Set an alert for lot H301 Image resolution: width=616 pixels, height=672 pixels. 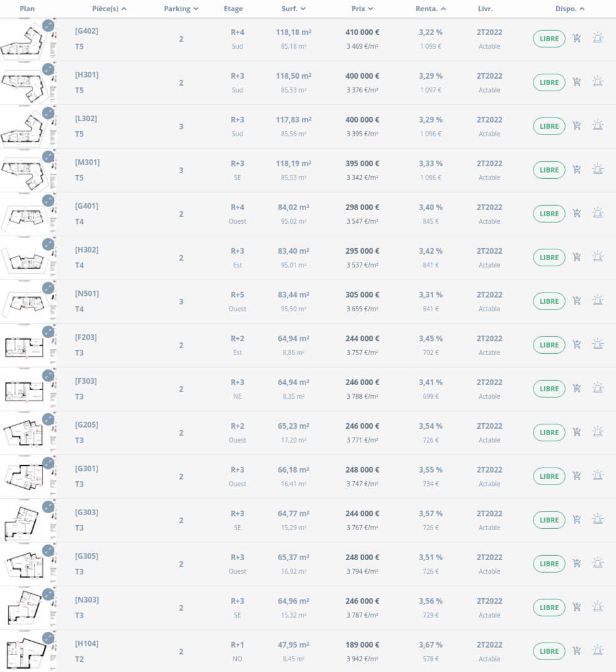597,82
